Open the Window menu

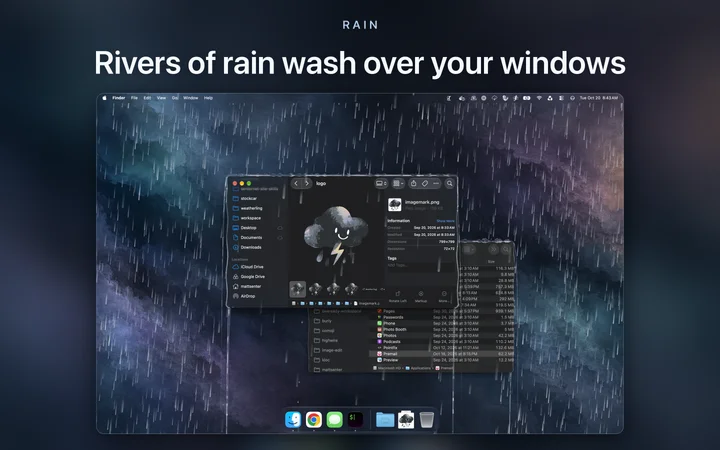point(191,98)
